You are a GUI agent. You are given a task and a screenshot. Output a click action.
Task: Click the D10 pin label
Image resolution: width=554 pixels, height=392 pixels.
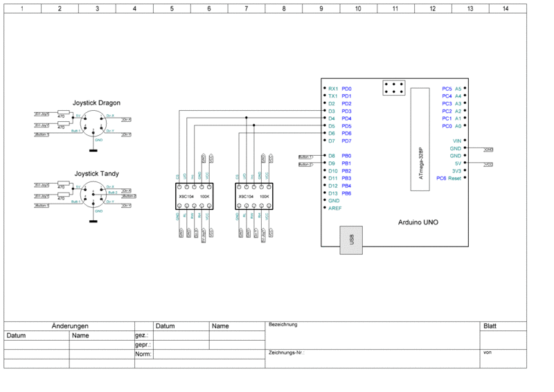333,171
